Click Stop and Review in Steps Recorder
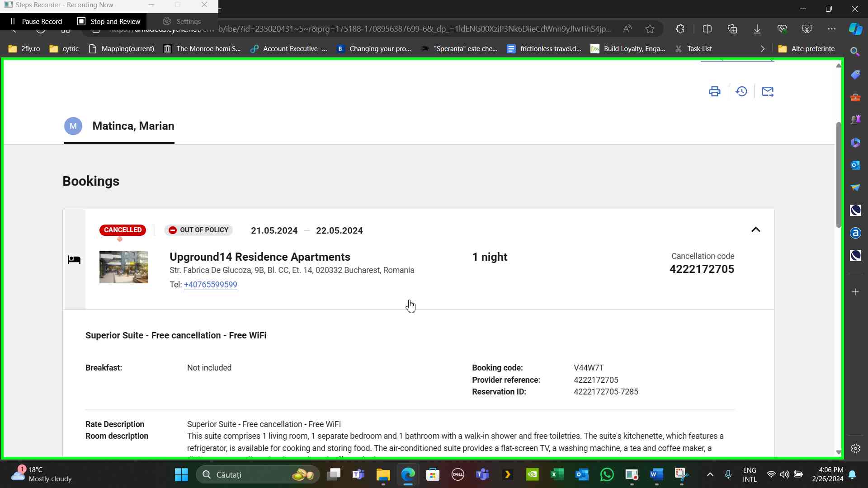 [109, 21]
